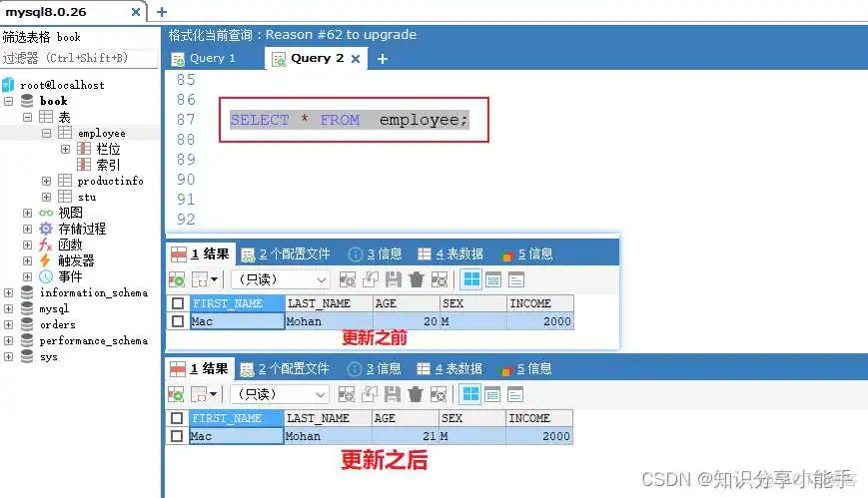
Task: Switch to text view in AGE 20 pane
Action: [x=516, y=280]
